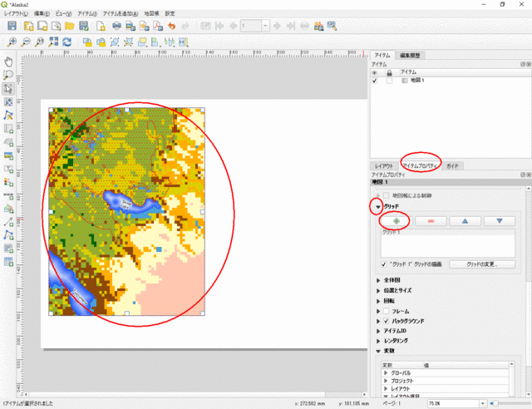Export layout as SVG

(x=145, y=26)
